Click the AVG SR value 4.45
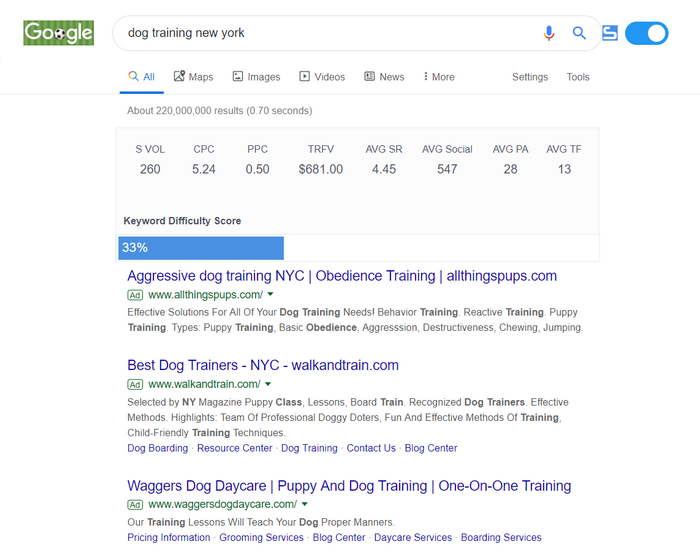The height and width of the screenshot is (560, 700). coord(384,169)
